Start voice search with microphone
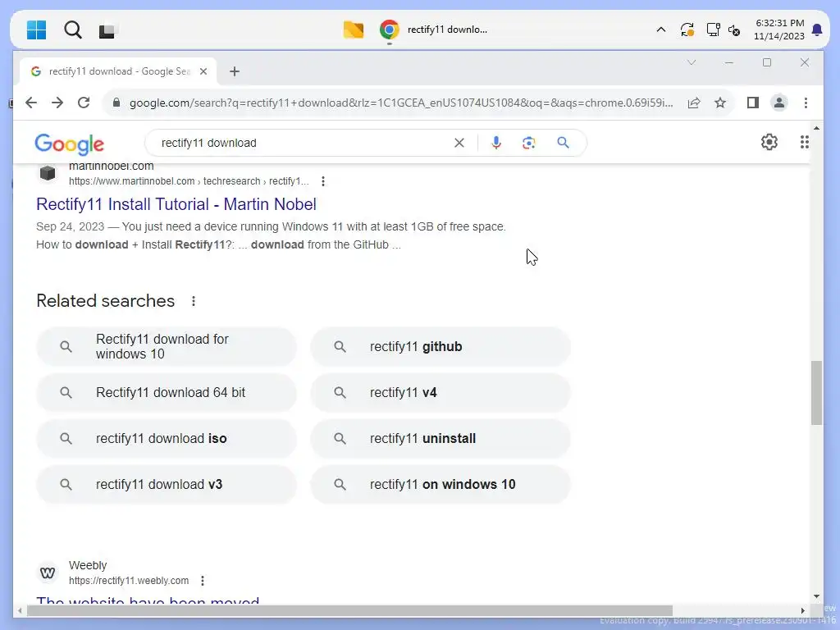 (x=496, y=143)
